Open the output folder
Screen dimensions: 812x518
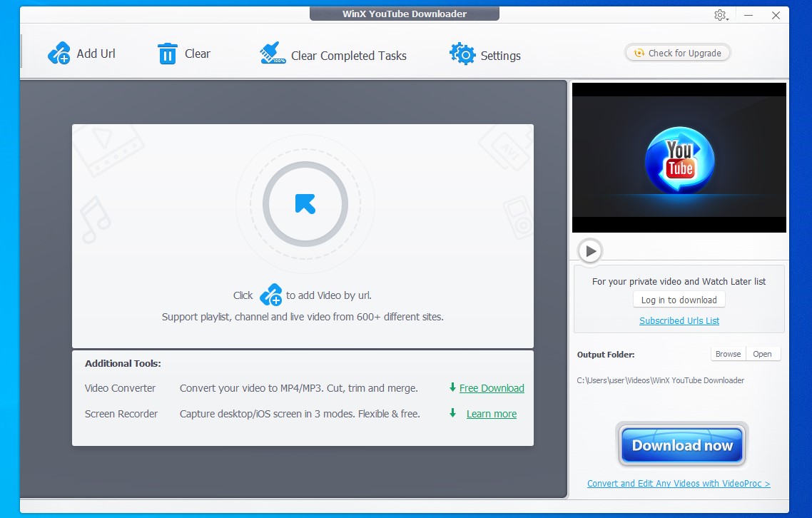point(762,354)
